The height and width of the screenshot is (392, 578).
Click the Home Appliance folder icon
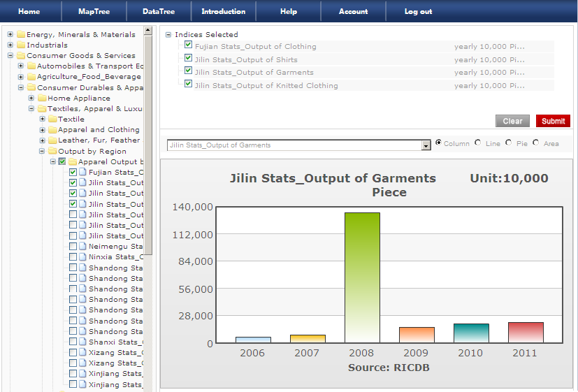coord(42,98)
